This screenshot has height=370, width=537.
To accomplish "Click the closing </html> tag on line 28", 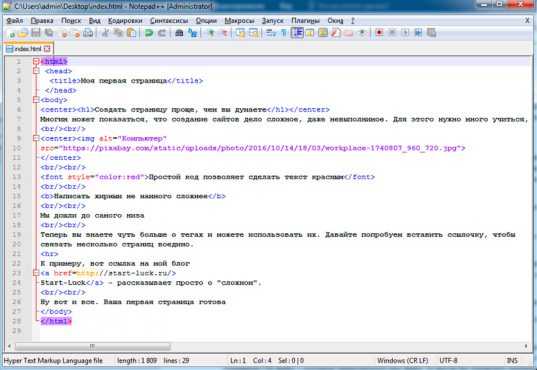I will pyautogui.click(x=56, y=321).
